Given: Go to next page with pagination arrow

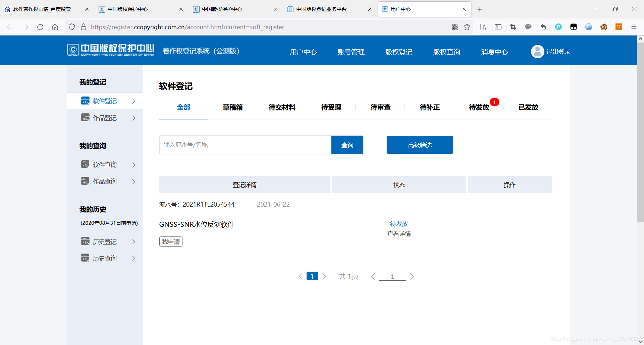Looking at the screenshot, I should 324,276.
